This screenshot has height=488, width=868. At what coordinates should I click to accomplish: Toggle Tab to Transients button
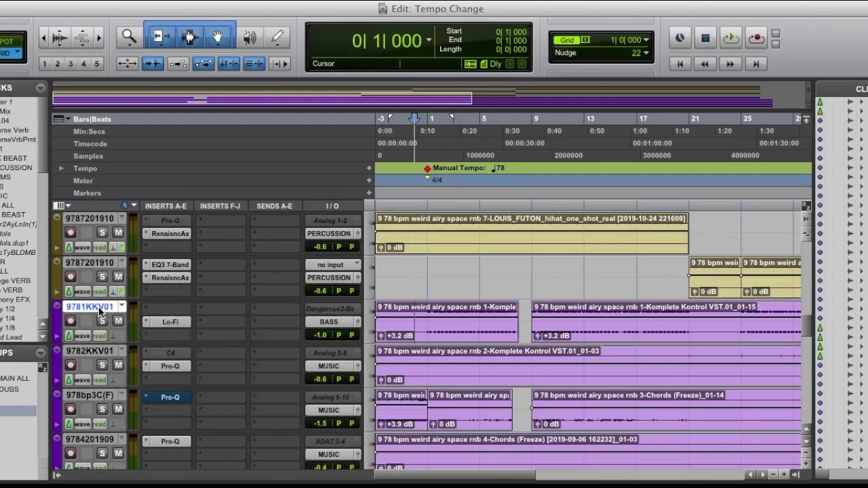point(153,64)
